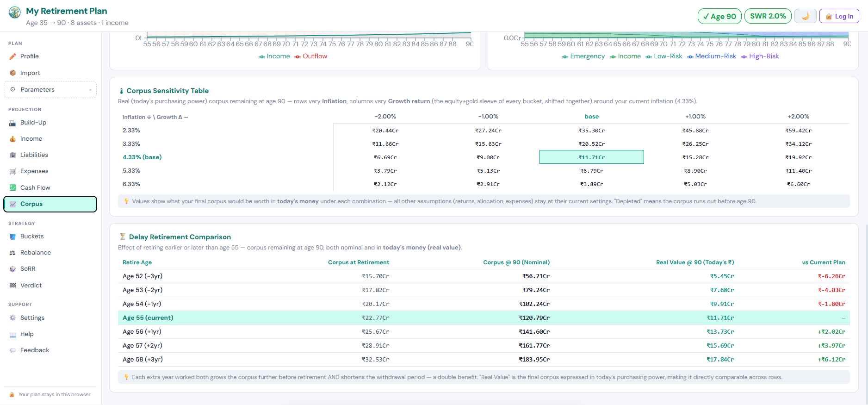Go to Import menu item
This screenshot has width=868, height=405.
50,73
